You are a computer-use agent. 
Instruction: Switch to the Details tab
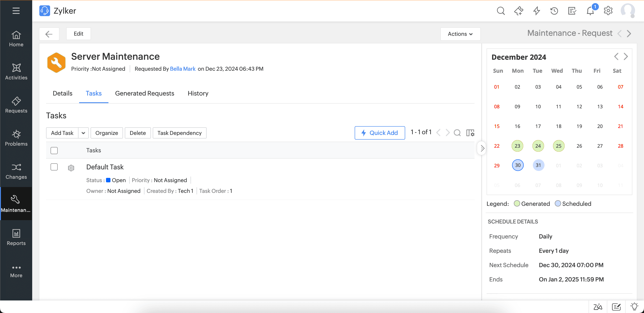point(63,93)
